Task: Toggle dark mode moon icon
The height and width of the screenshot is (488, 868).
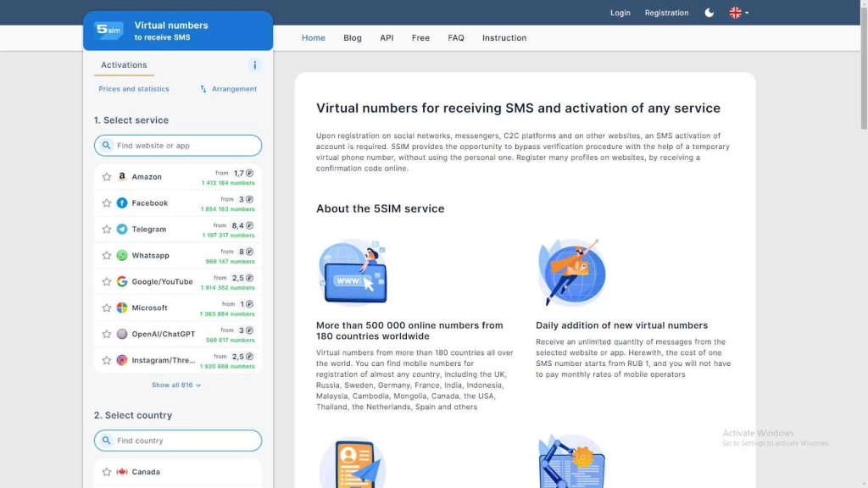Action: point(709,13)
